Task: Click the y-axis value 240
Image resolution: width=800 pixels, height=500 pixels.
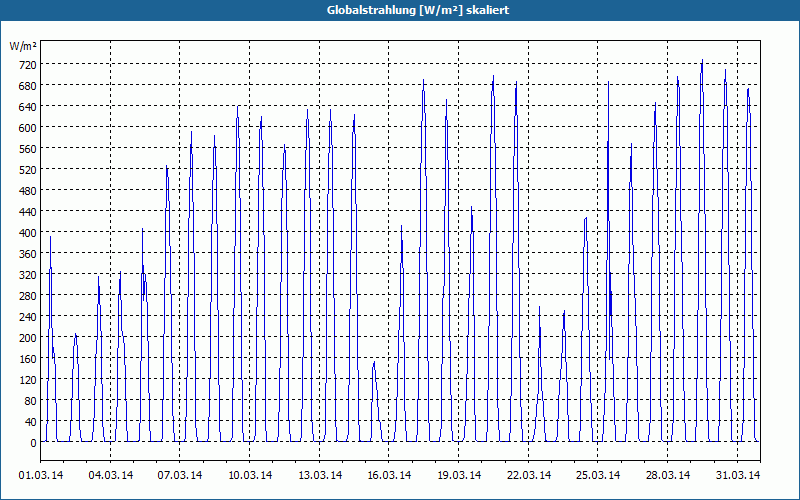Action: click(x=28, y=317)
